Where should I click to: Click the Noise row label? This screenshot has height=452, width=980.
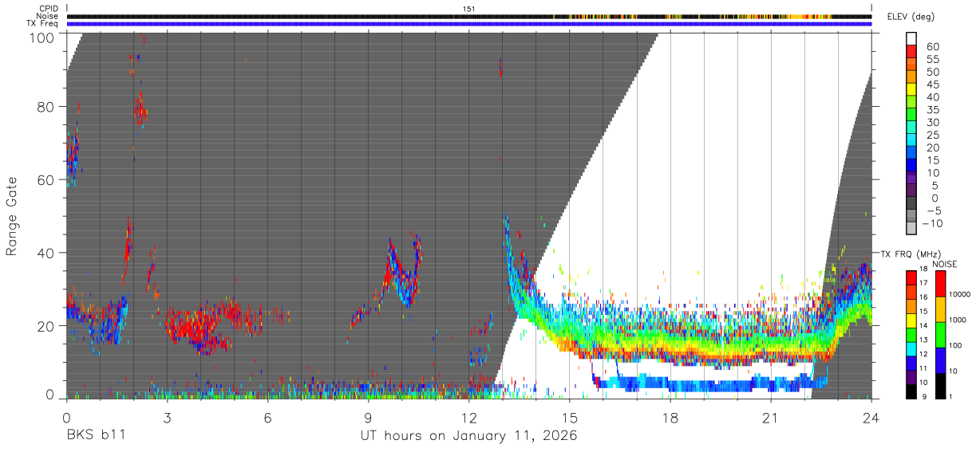(48, 16)
